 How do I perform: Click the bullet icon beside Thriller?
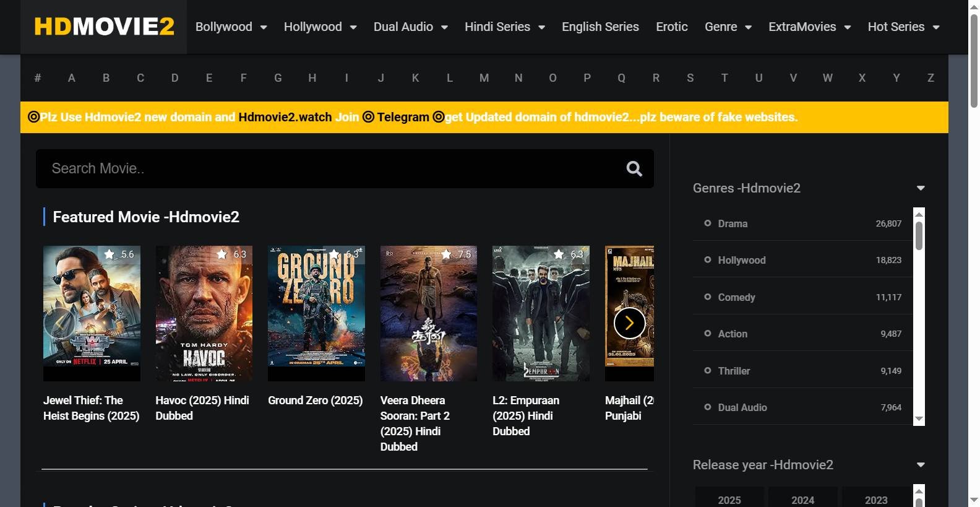(707, 370)
